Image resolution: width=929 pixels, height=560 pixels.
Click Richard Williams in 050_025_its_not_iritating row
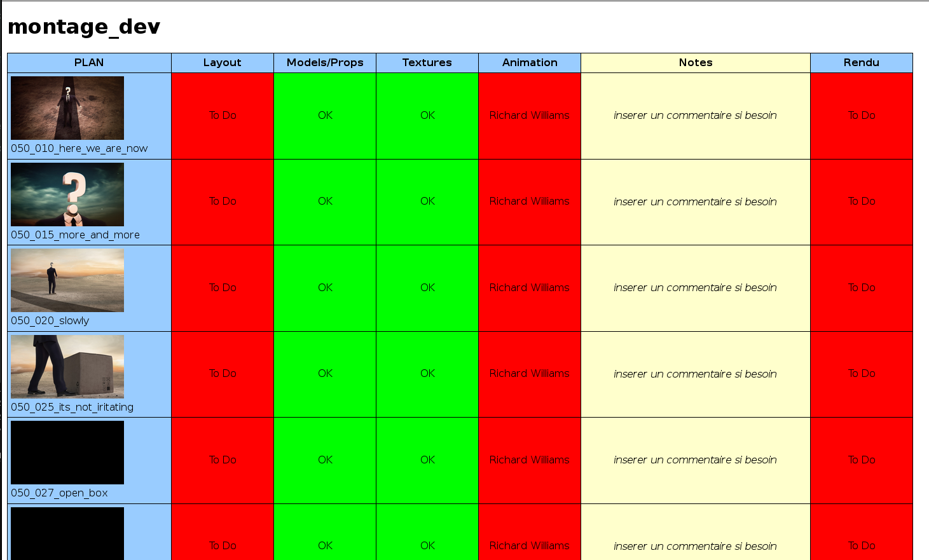coord(530,374)
